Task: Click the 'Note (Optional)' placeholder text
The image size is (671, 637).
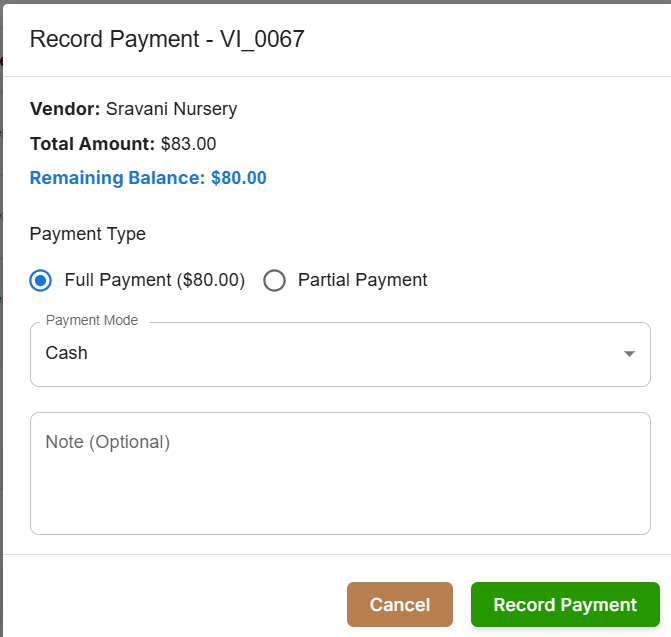Action: coord(108,442)
